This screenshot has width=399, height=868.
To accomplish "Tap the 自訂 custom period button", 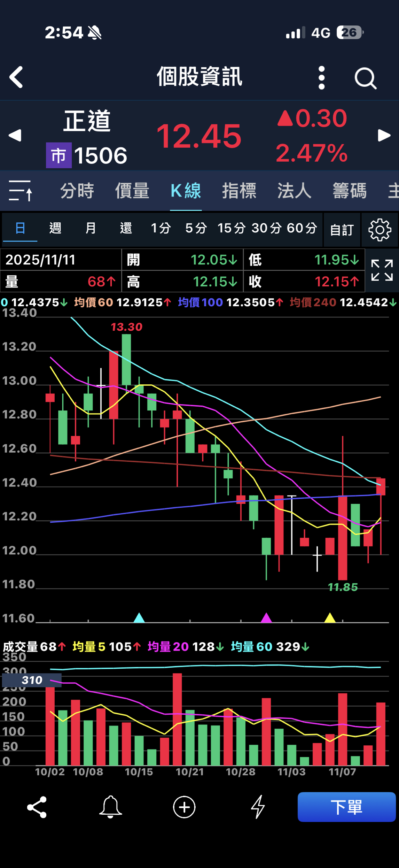I will (342, 230).
